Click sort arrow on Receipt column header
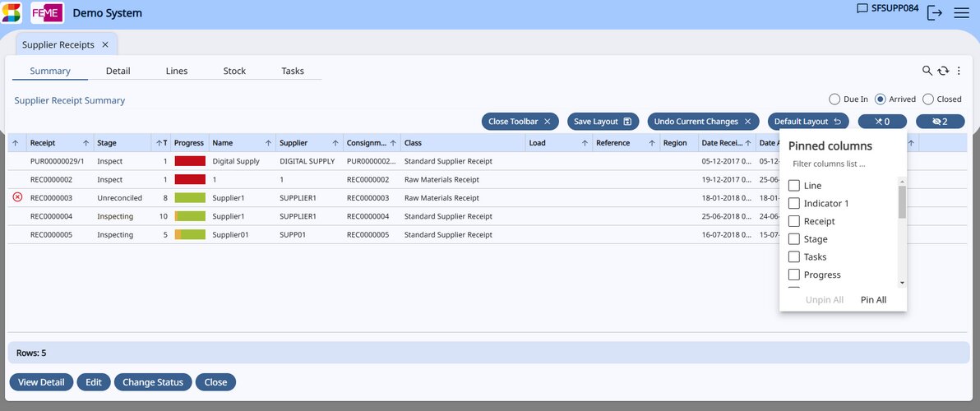 [86, 143]
